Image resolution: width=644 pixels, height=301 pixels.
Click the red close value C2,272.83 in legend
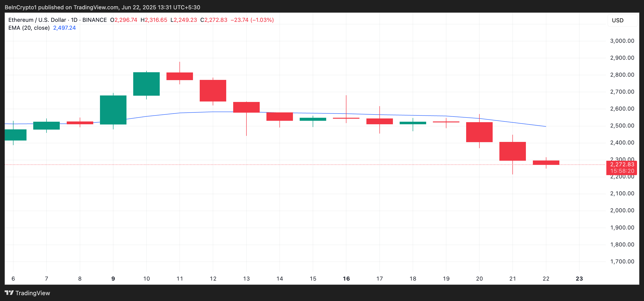(x=214, y=20)
